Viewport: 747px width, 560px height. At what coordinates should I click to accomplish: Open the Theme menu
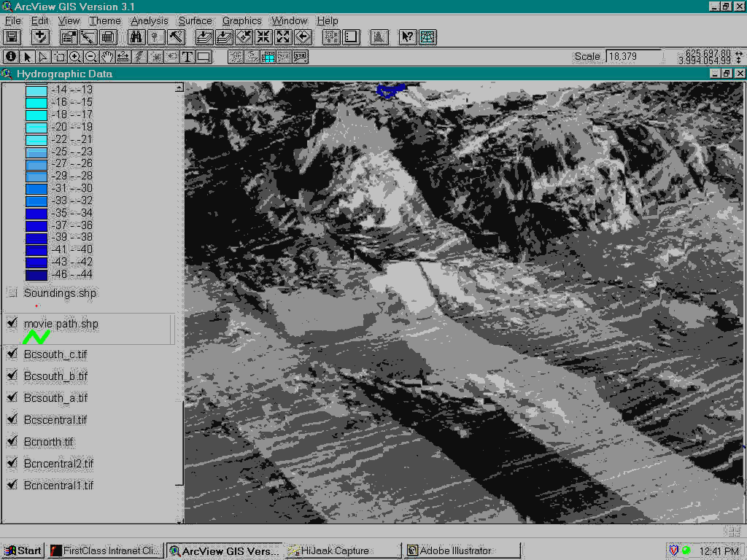point(105,21)
